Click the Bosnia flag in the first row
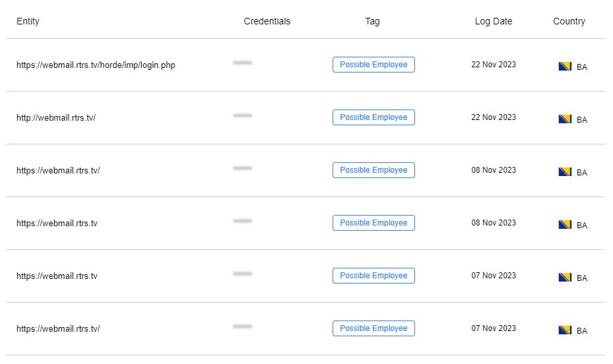The height and width of the screenshot is (364, 613). [x=565, y=67]
